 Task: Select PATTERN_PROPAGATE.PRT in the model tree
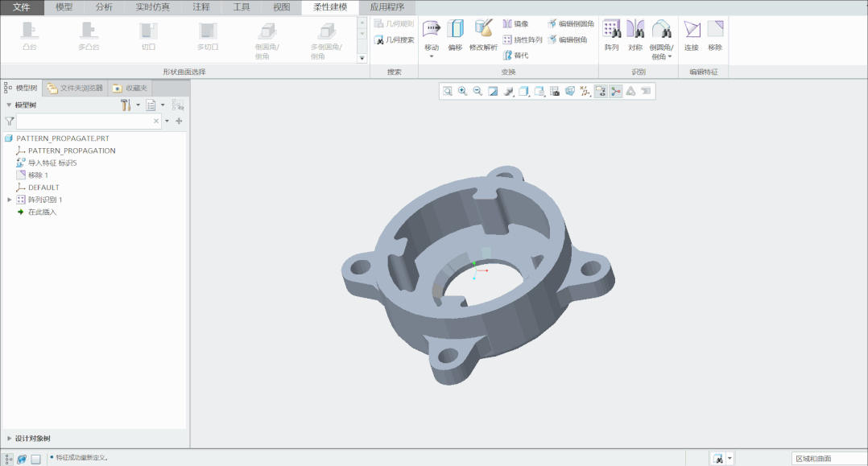pyautogui.click(x=63, y=138)
